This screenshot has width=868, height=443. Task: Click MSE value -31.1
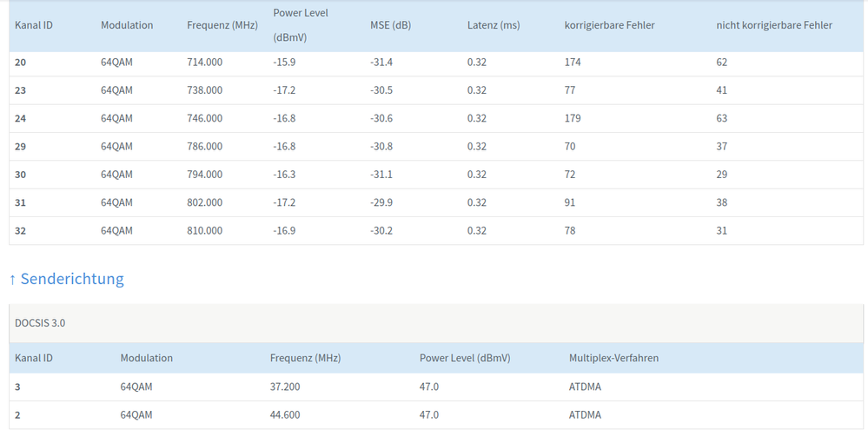click(381, 175)
